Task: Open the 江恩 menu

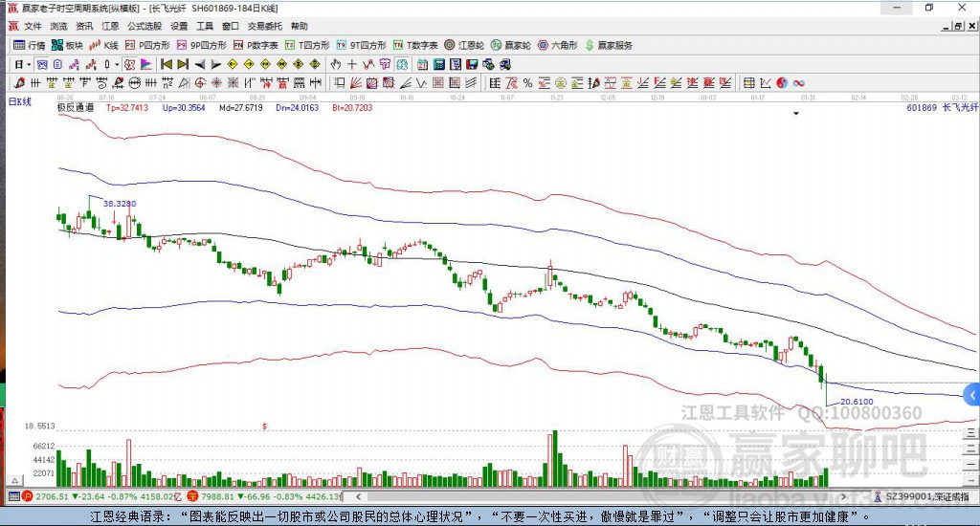Action: click(110, 26)
